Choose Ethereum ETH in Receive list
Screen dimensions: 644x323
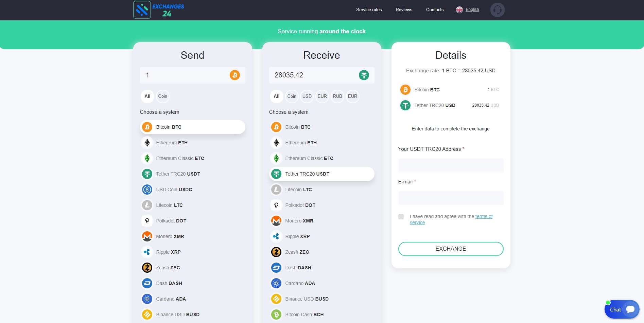(321, 143)
